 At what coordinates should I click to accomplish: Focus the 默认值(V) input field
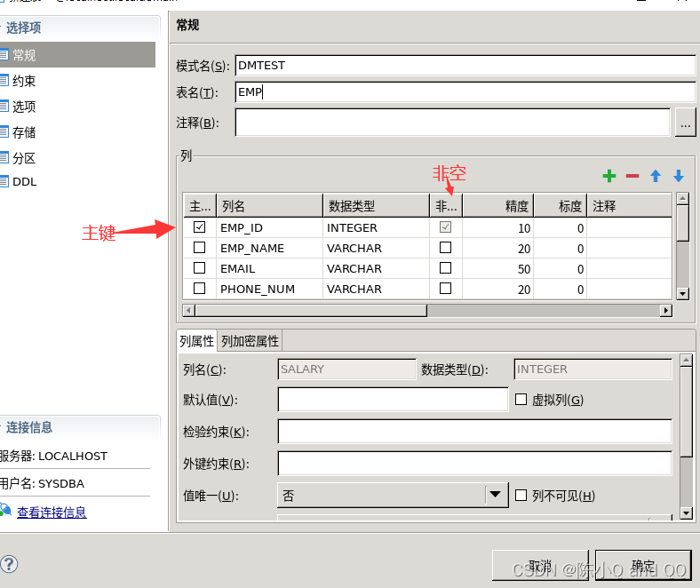pos(393,399)
